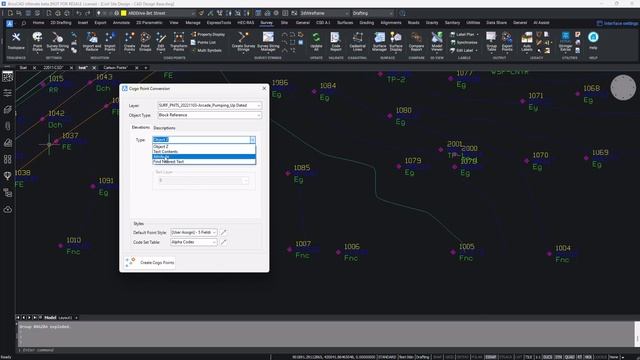Open the Toolspace tool
The width and height of the screenshot is (640, 360).
pos(16,41)
